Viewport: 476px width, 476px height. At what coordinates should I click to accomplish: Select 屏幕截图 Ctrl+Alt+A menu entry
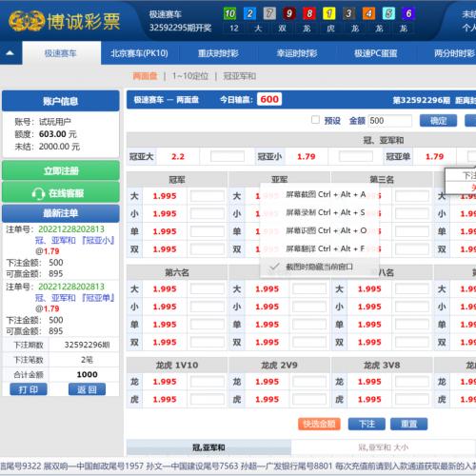coord(326,194)
